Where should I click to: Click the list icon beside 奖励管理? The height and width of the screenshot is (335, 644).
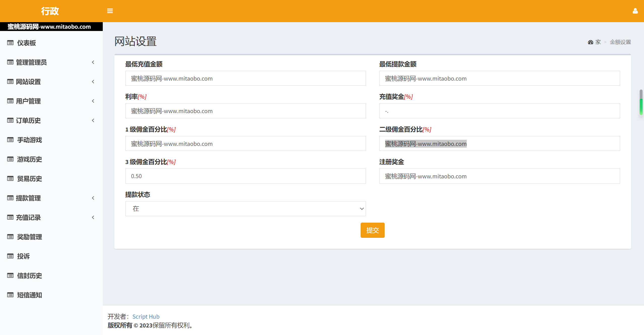click(x=10, y=237)
